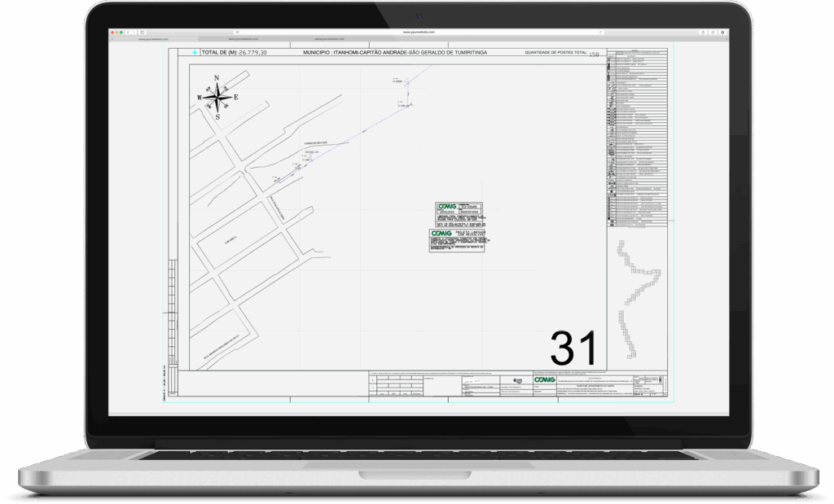Click the compass rose on the map

point(217,97)
